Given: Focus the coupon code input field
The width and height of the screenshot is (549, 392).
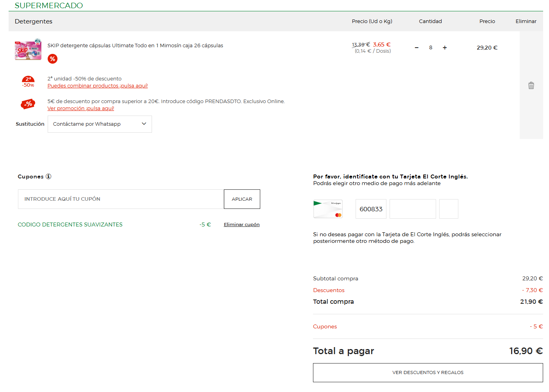Looking at the screenshot, I should (x=121, y=199).
